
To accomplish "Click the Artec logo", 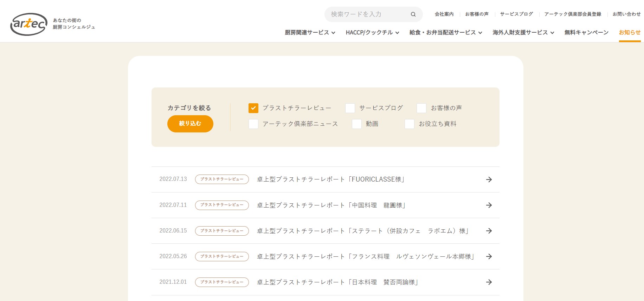I will coord(29,24).
